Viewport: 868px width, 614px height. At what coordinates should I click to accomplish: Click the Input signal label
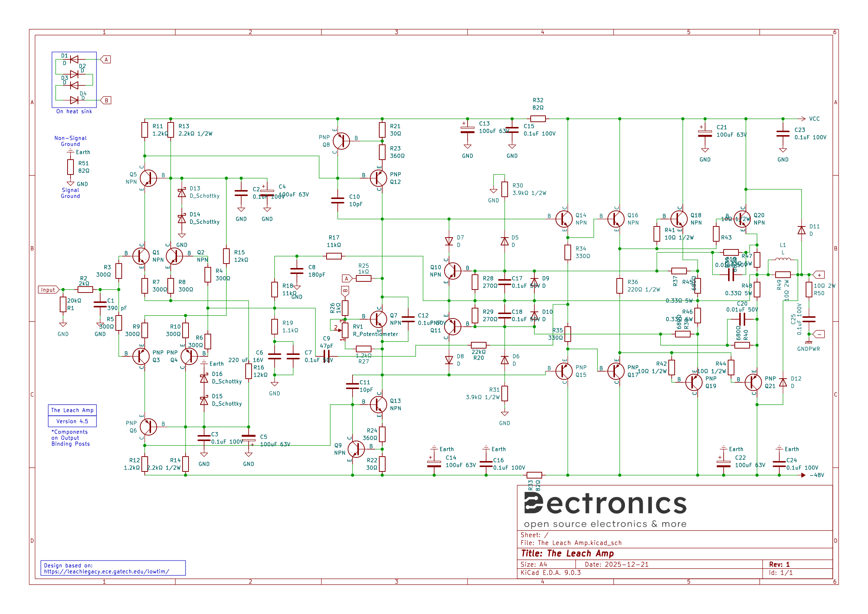(49, 290)
